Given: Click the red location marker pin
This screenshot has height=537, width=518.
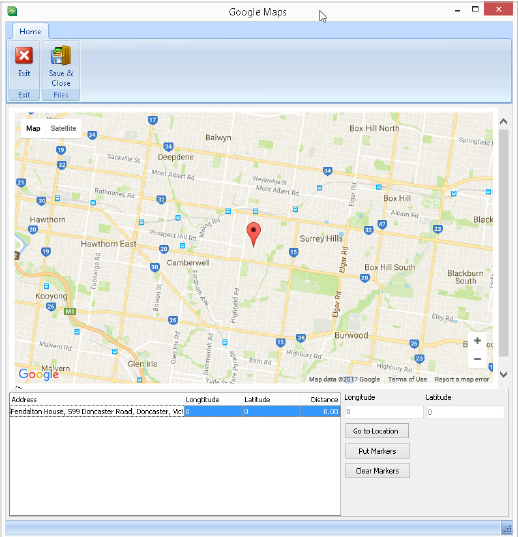Looking at the screenshot, I should [x=253, y=234].
